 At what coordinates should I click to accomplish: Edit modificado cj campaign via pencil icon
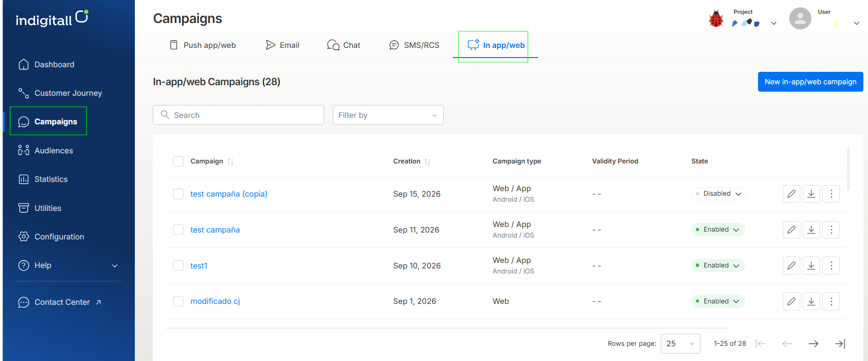[x=791, y=302]
